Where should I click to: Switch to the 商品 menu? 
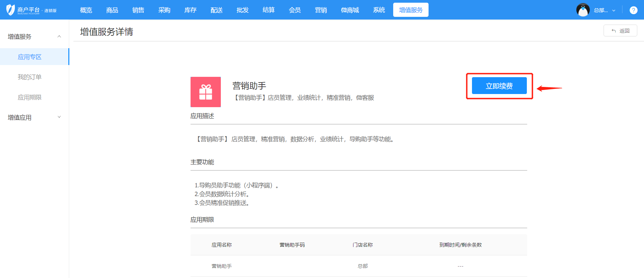(112, 10)
